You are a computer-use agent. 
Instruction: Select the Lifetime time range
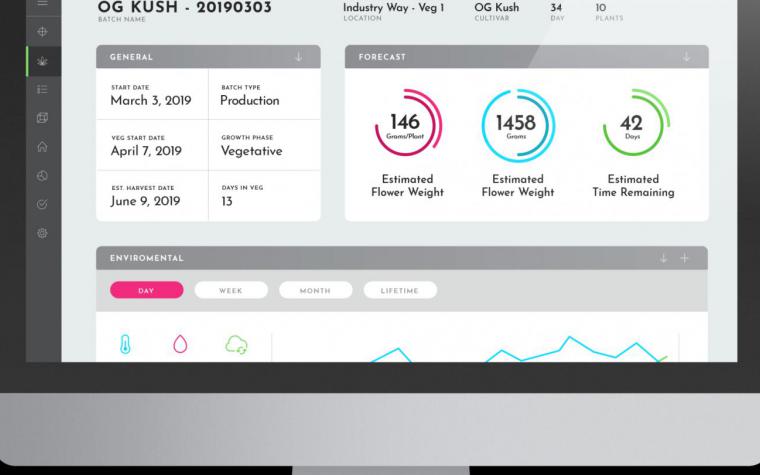pos(400,290)
